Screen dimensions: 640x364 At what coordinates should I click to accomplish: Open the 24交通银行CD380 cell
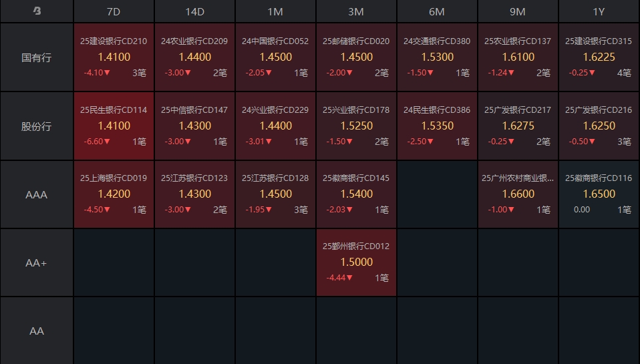(437, 57)
